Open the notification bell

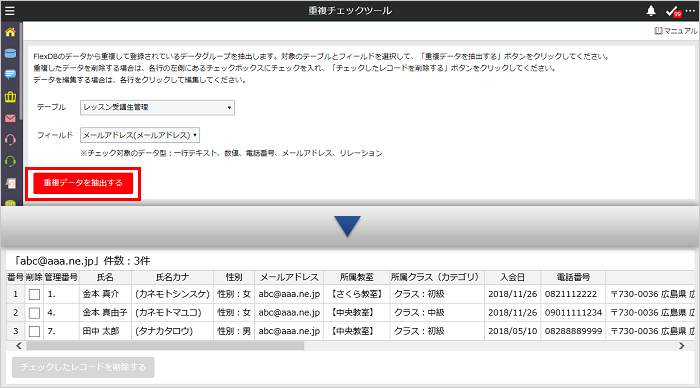tap(651, 11)
